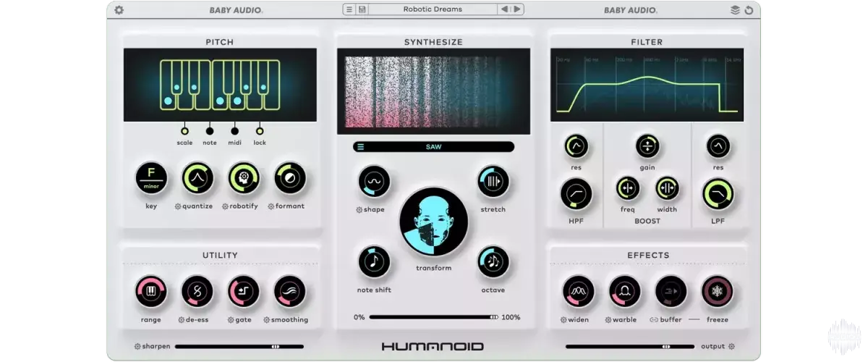Click the note shift knob

pos(374,262)
